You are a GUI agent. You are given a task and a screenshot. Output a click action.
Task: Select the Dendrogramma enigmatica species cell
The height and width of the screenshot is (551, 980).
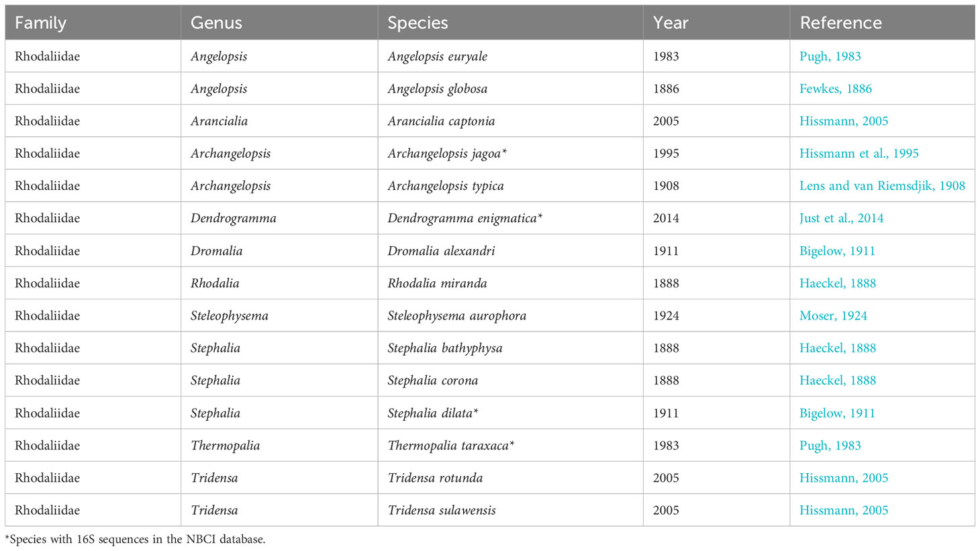(510, 218)
